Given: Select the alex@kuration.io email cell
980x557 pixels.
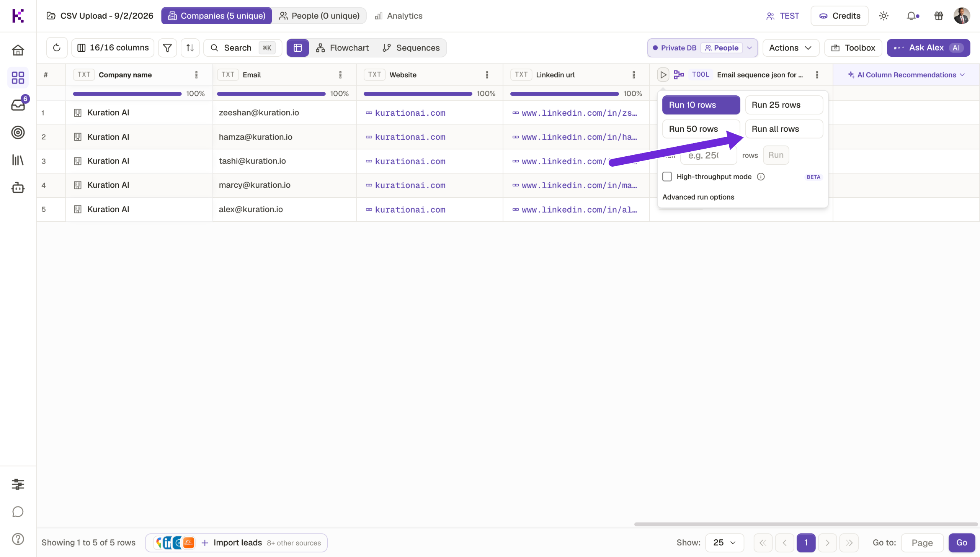Looking at the screenshot, I should click(284, 210).
